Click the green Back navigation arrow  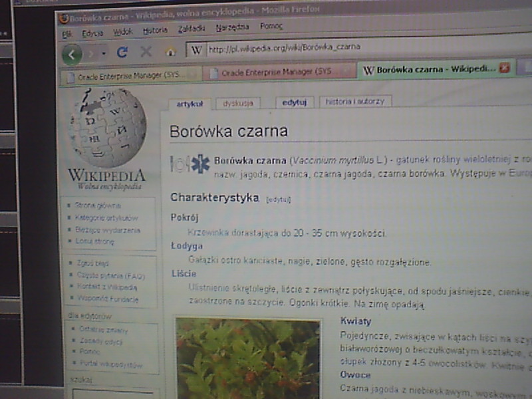(x=72, y=53)
